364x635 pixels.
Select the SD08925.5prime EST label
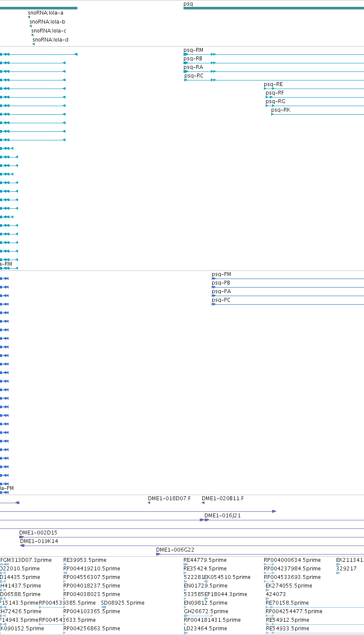click(x=123, y=603)
